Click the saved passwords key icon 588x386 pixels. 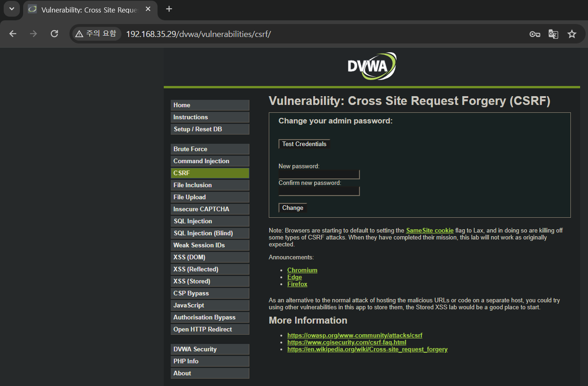535,34
